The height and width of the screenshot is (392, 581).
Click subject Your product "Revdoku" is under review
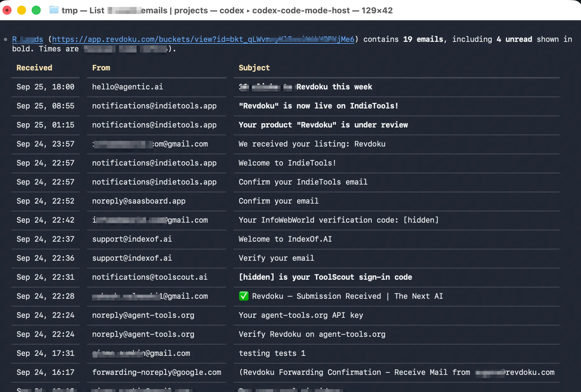(x=323, y=125)
